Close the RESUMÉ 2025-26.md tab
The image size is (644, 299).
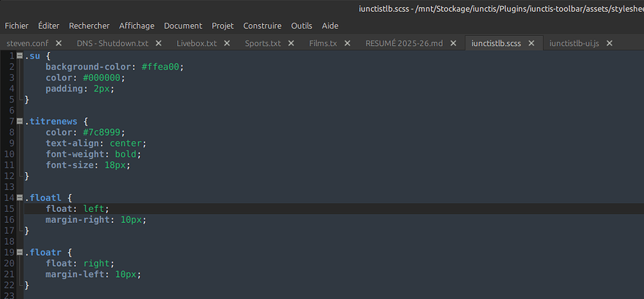pos(453,43)
